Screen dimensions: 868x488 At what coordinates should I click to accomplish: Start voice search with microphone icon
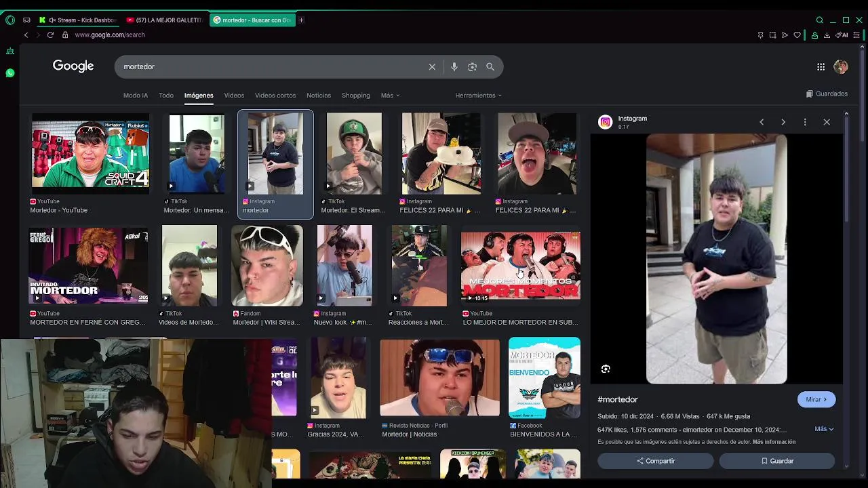[454, 66]
